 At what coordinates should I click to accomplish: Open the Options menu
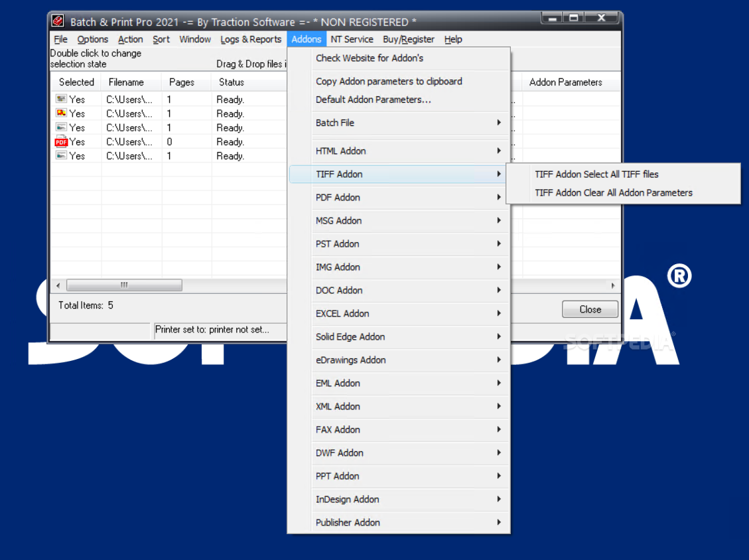93,39
